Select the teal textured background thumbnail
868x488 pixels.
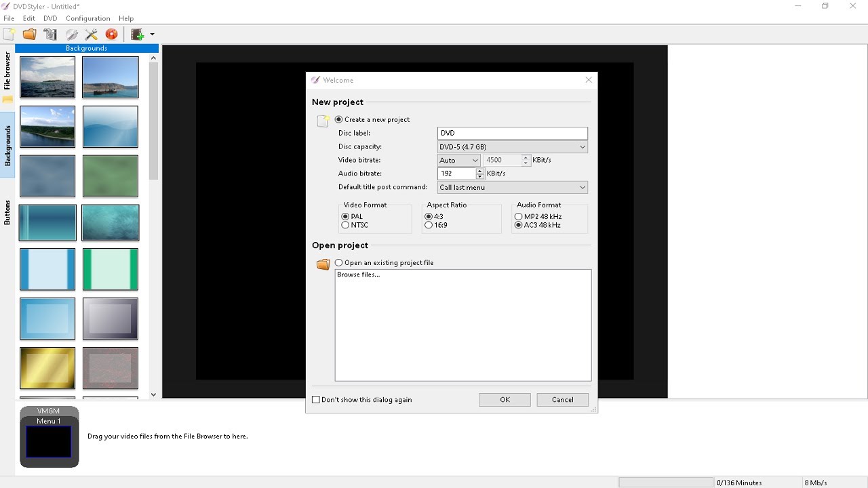click(x=111, y=223)
